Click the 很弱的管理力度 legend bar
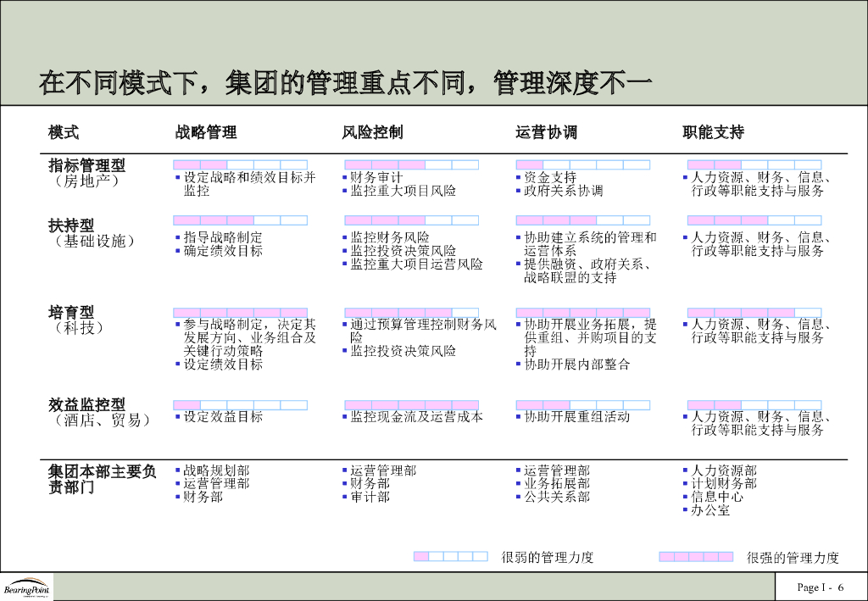The width and height of the screenshot is (868, 601). 449,557
